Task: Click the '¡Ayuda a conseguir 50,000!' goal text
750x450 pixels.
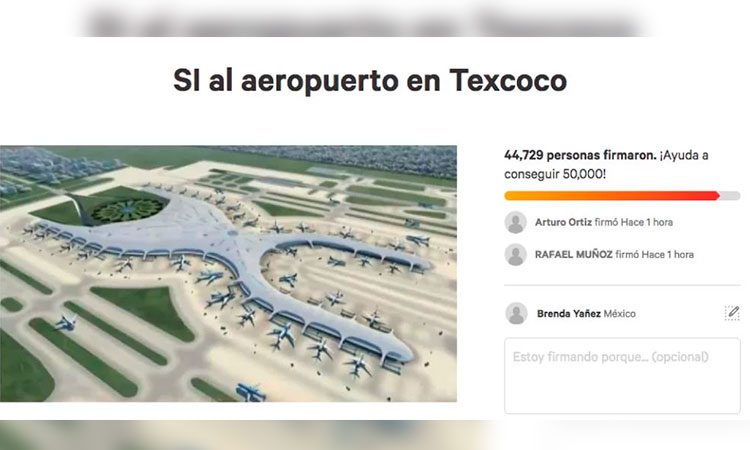Action: [x=606, y=165]
